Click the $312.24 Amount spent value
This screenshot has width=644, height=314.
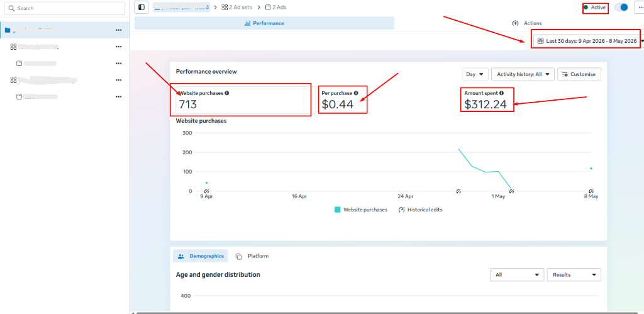(x=486, y=105)
